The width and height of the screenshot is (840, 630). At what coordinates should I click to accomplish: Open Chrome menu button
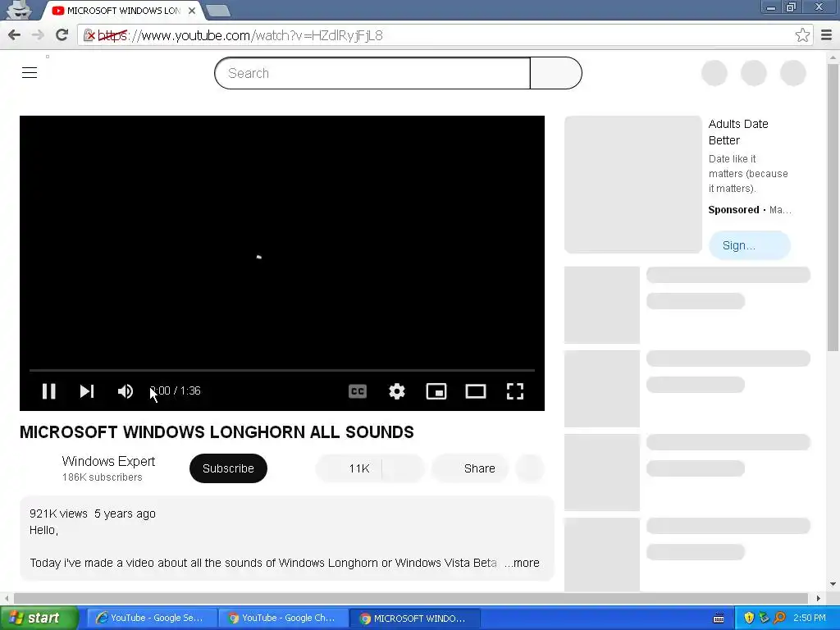pos(827,35)
